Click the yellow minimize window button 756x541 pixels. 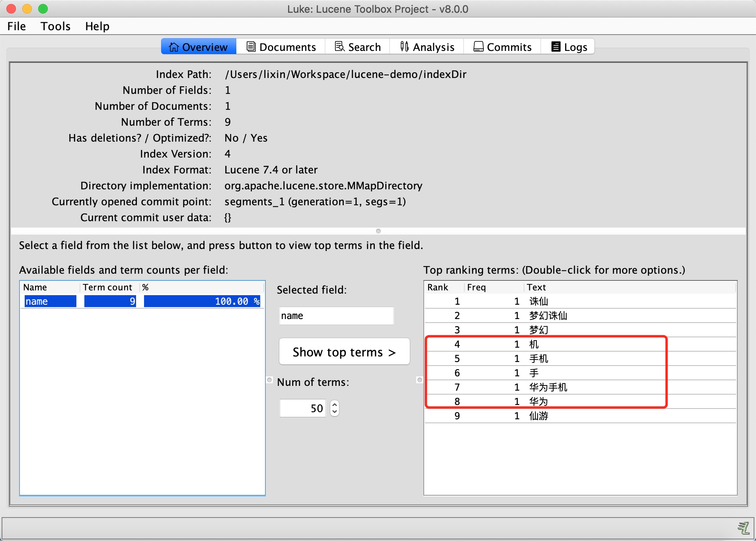tap(27, 9)
